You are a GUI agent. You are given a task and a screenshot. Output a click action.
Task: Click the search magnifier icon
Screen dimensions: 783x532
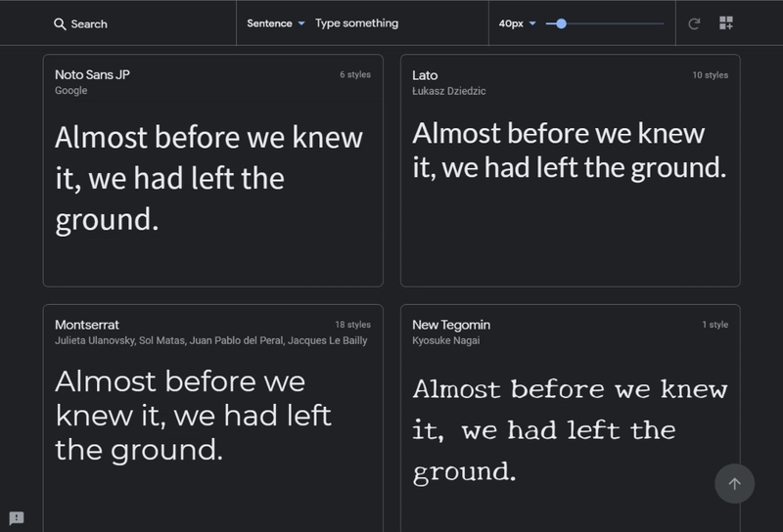(60, 23)
